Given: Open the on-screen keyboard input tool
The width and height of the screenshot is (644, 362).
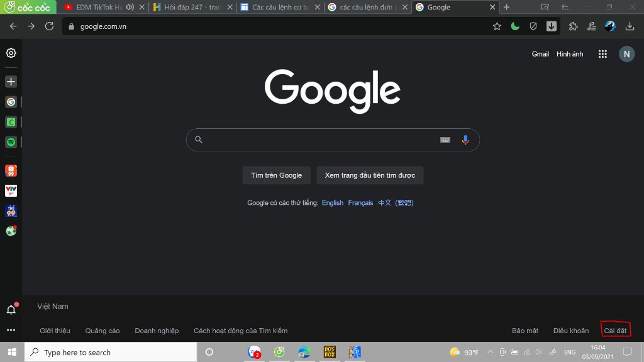Looking at the screenshot, I should click(445, 140).
